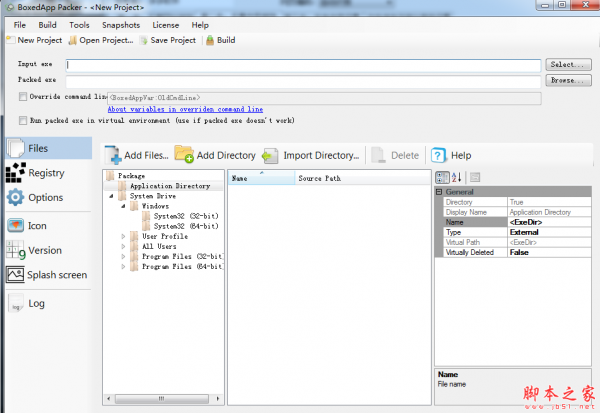The image size is (600, 413).
Task: Click the Import Directory icon
Action: [270, 155]
